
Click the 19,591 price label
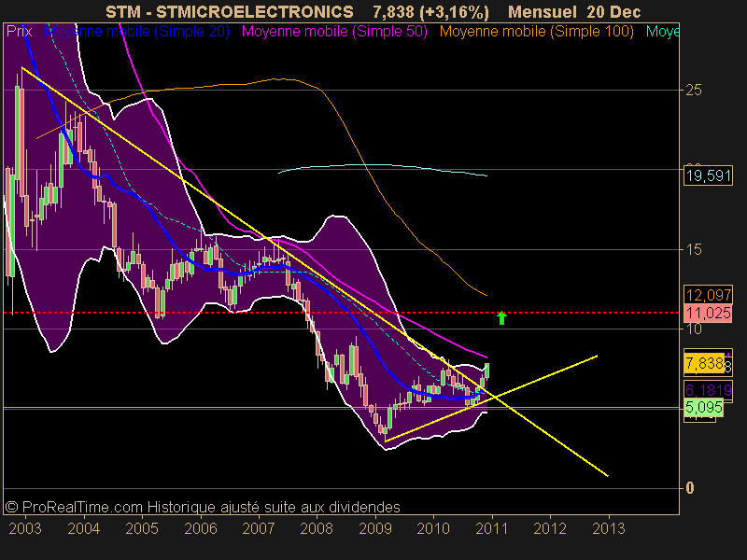(x=709, y=175)
